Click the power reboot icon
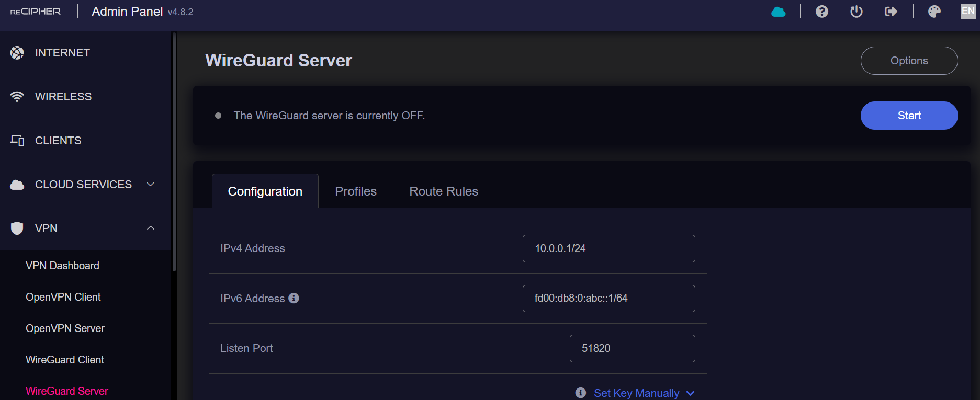The height and width of the screenshot is (400, 980). (x=856, y=12)
